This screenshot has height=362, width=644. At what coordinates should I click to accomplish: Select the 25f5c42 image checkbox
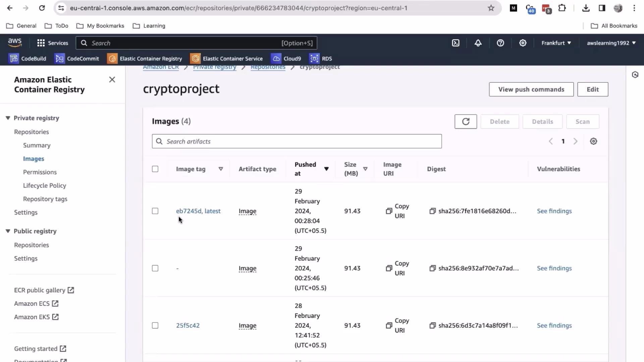coord(155,325)
